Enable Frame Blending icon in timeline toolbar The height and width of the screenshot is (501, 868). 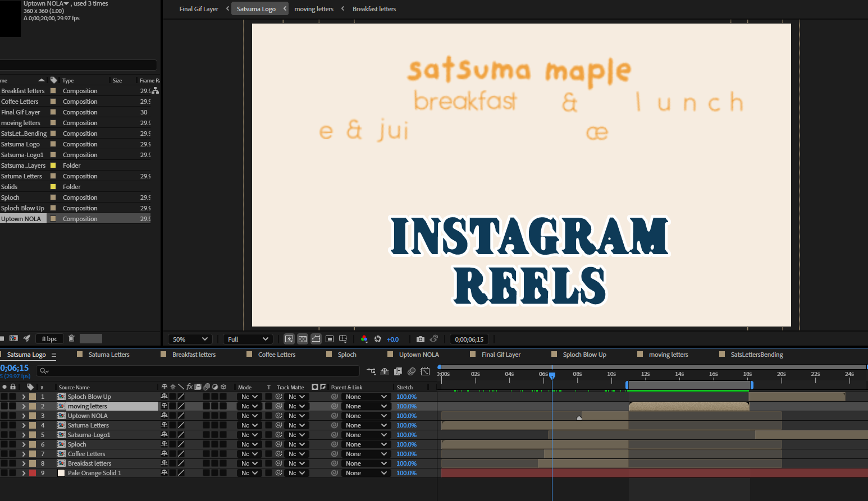coord(398,371)
